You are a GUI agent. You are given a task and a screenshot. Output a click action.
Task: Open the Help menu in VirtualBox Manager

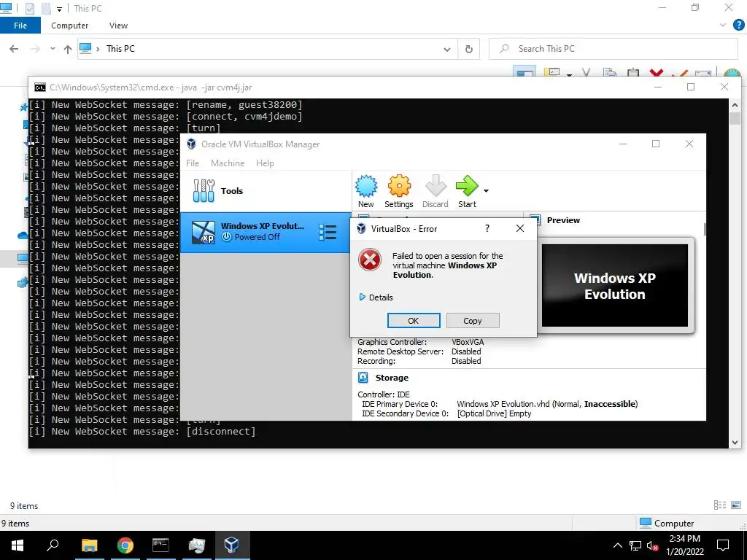point(265,163)
